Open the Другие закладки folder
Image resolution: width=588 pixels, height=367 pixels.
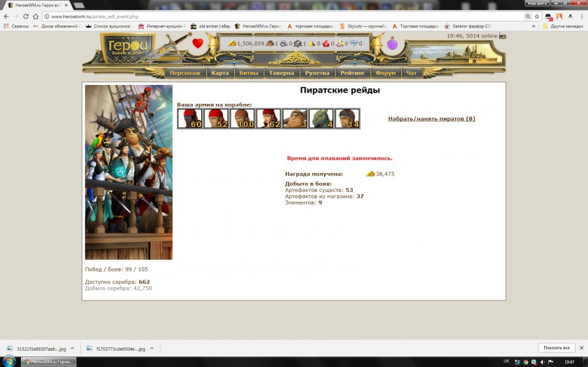click(x=563, y=26)
